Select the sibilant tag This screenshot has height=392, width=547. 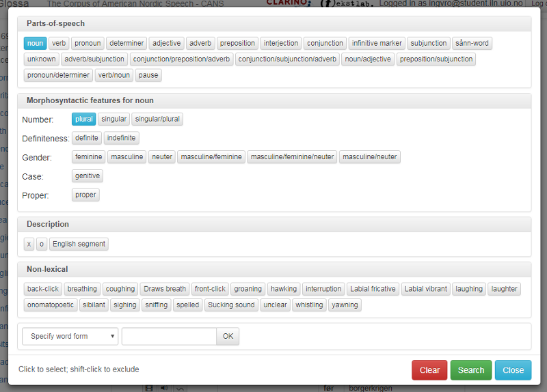(94, 305)
